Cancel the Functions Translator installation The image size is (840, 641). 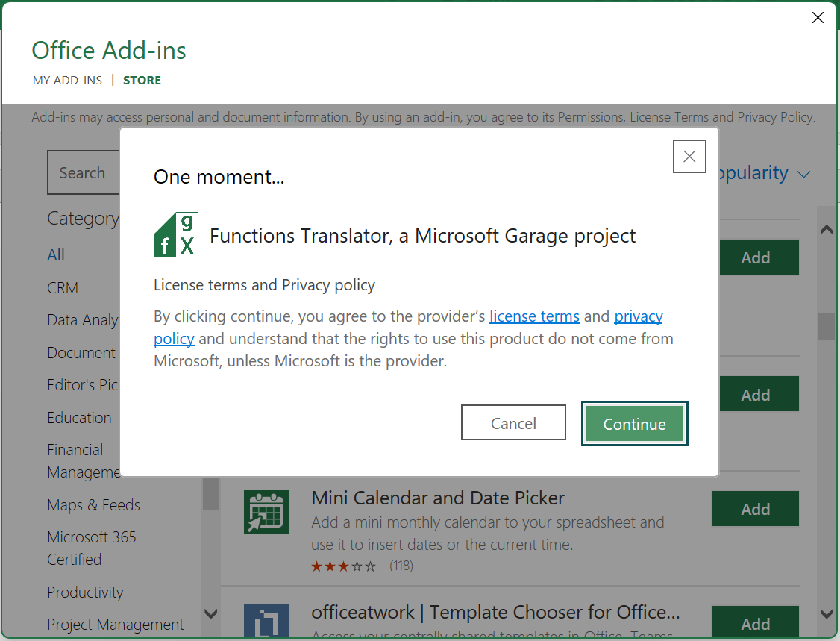513,422
